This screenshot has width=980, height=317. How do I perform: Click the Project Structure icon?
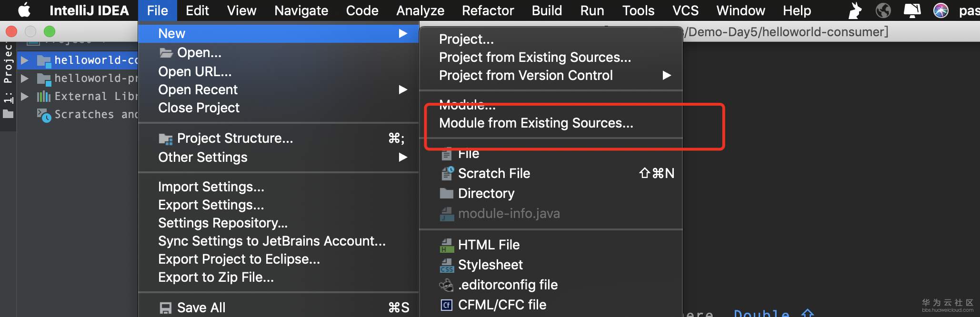point(165,139)
